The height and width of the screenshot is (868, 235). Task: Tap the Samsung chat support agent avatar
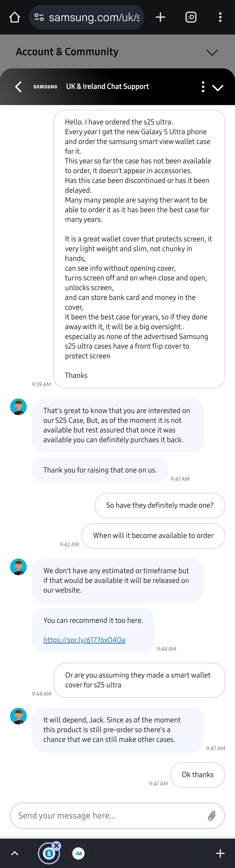coord(18,407)
